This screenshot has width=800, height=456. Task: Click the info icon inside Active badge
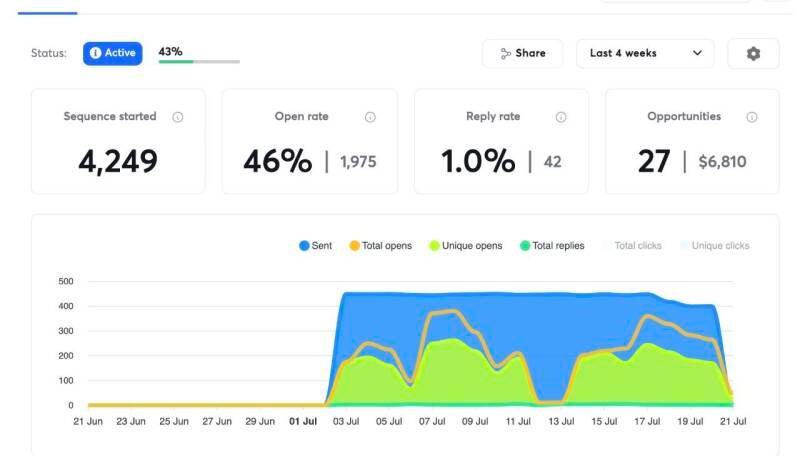coord(95,53)
